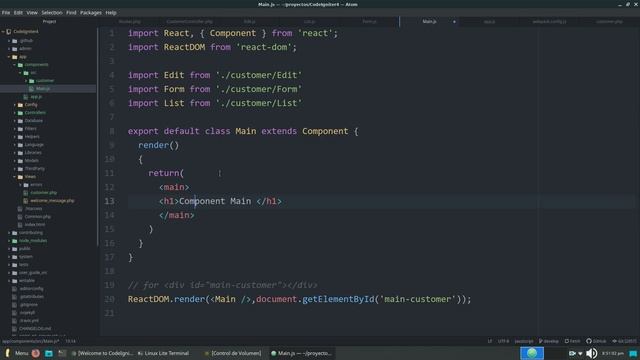
Task: Click the git Fetch button
Action: coord(572,341)
